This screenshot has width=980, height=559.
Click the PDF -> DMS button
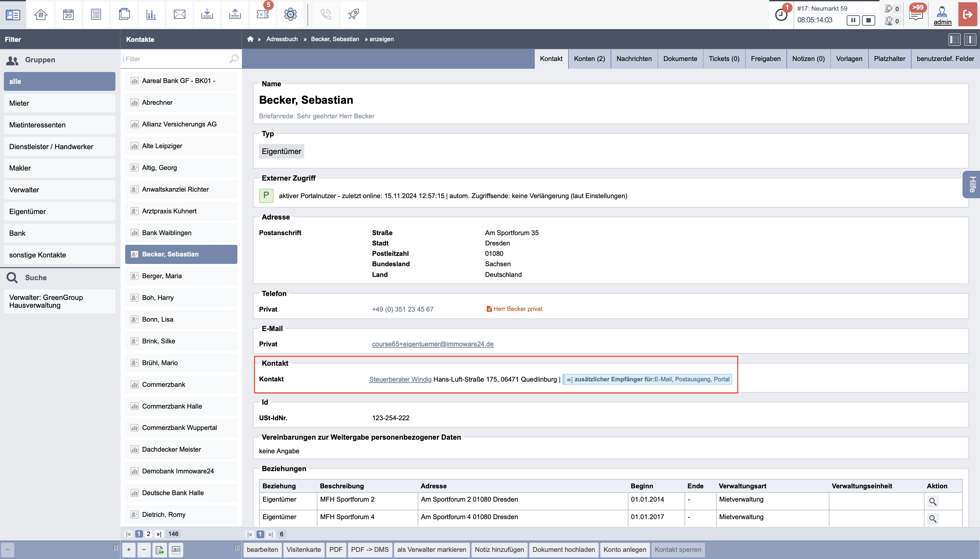point(370,549)
